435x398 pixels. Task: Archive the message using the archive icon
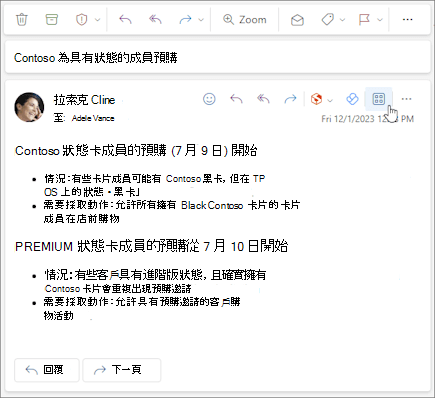[x=51, y=19]
